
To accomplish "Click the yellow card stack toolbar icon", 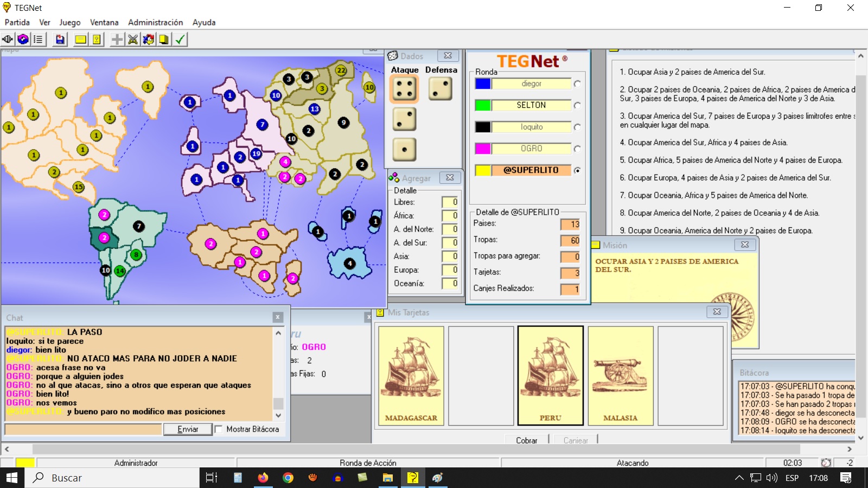I will coord(164,39).
